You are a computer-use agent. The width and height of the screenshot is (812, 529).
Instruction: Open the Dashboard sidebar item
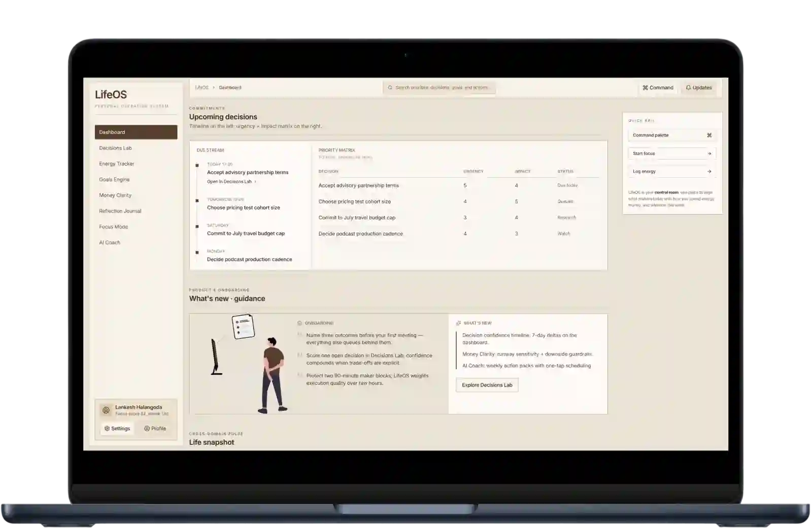(x=136, y=132)
